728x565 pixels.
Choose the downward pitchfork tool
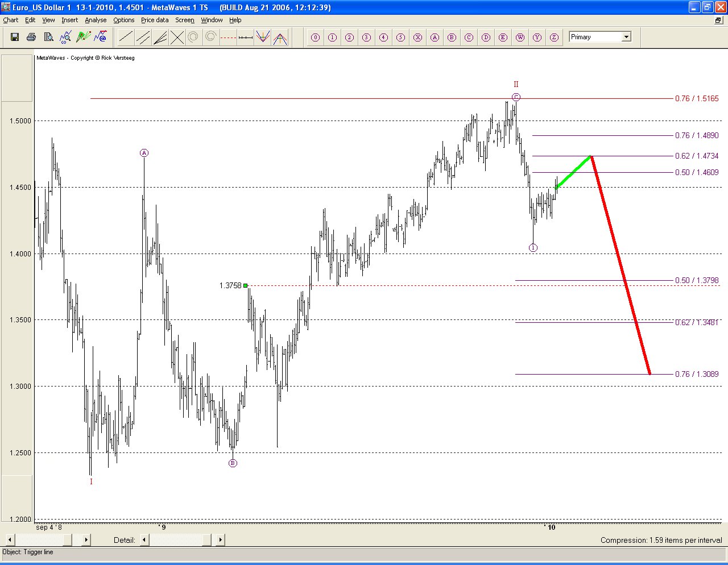coord(262,38)
